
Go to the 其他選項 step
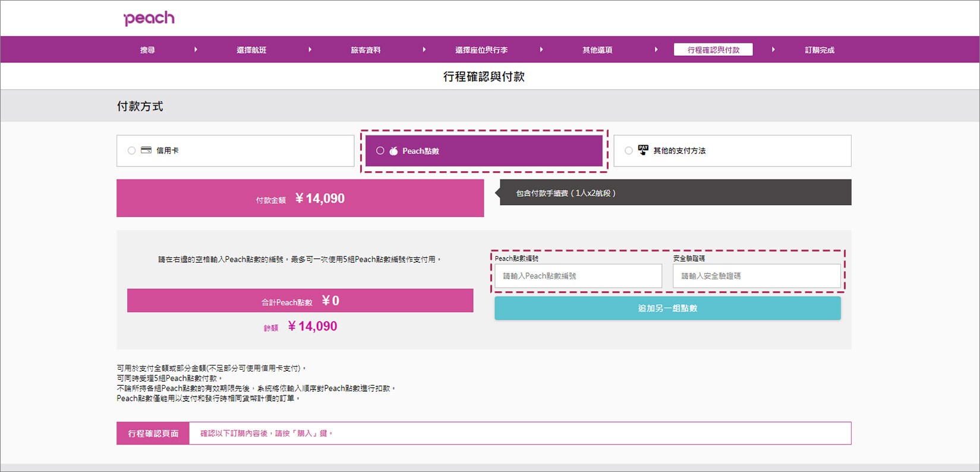click(597, 50)
